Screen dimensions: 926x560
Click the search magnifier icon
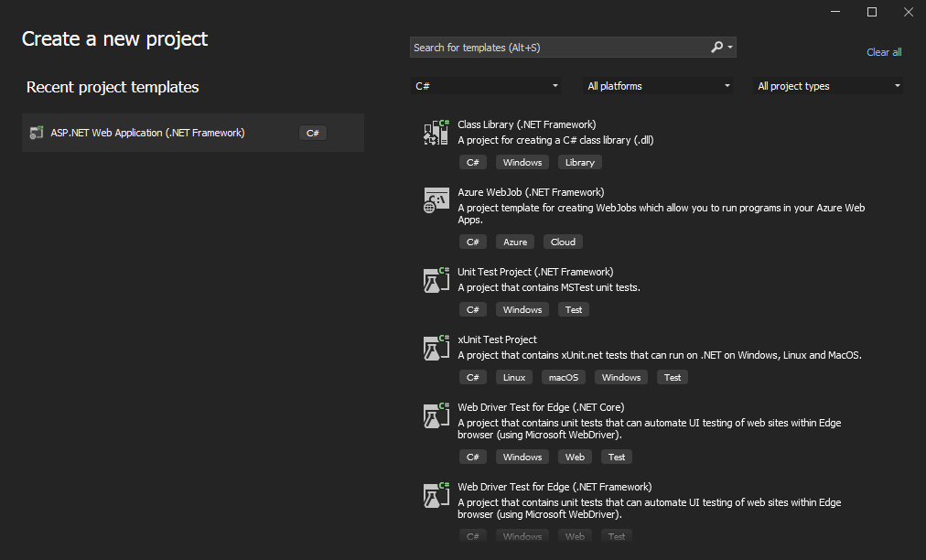[716, 48]
